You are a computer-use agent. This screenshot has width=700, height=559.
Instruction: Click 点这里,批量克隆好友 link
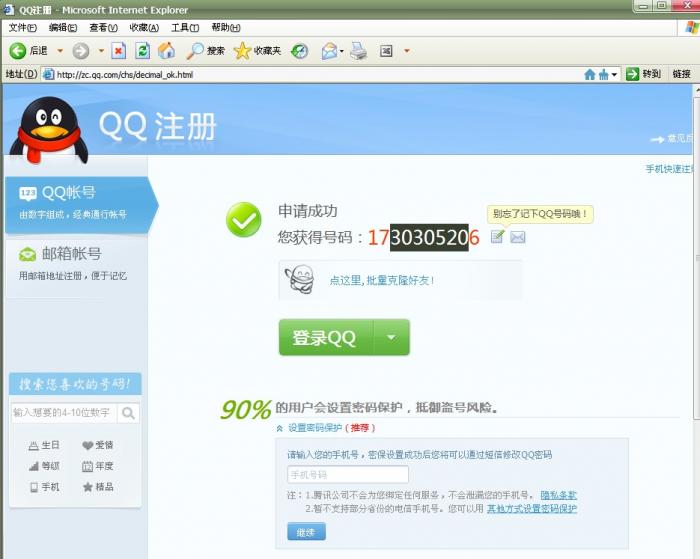(382, 280)
